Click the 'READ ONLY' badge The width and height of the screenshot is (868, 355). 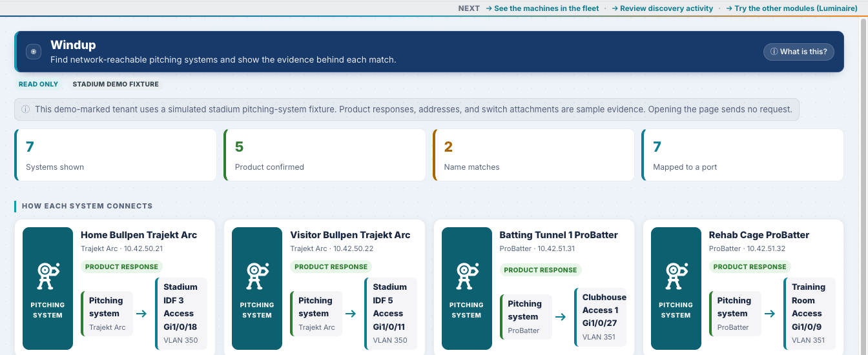38,84
